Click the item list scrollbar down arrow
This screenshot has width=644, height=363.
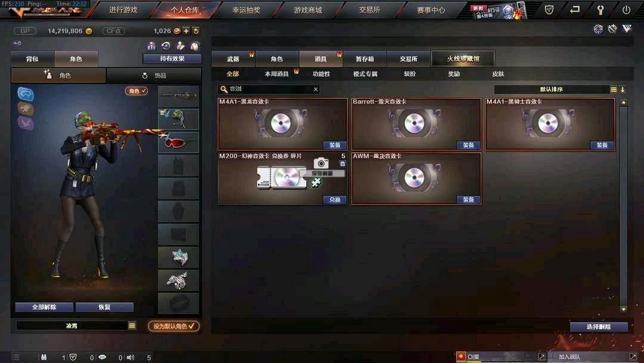(624, 309)
